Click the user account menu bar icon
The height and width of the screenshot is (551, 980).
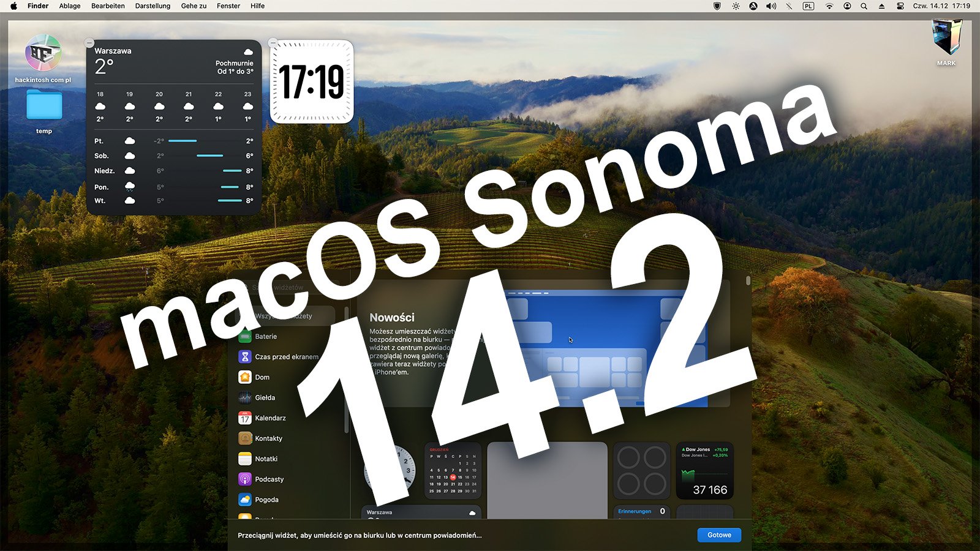click(847, 6)
